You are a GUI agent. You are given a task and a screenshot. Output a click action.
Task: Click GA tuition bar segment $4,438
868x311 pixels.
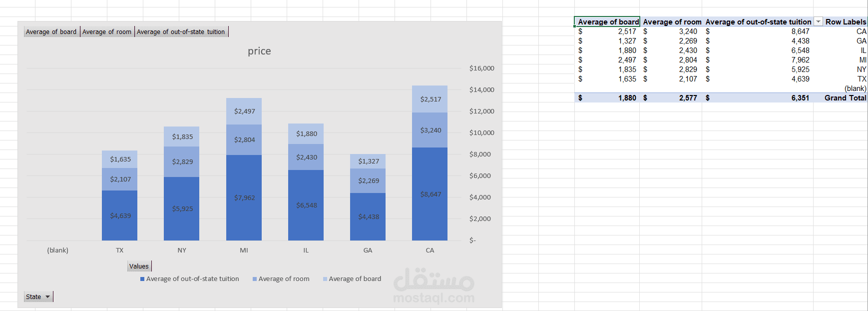[368, 216]
